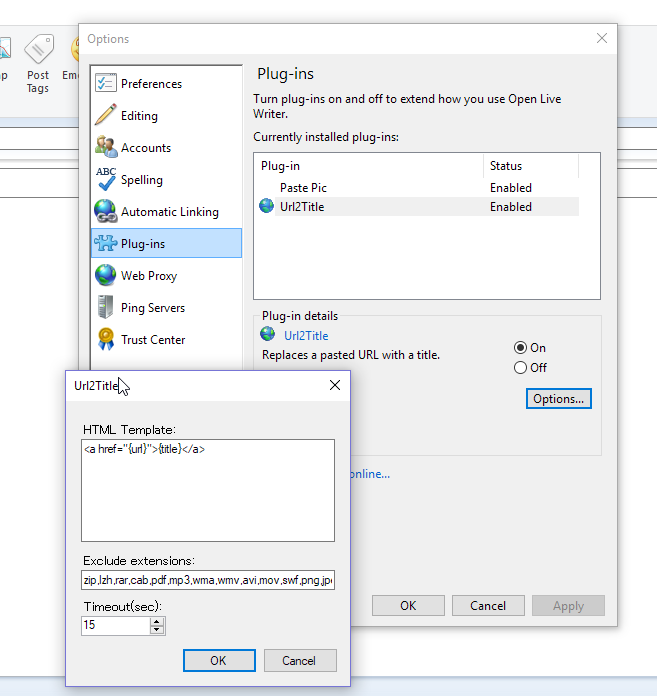
Task: Click the Options... button
Action: (x=558, y=399)
